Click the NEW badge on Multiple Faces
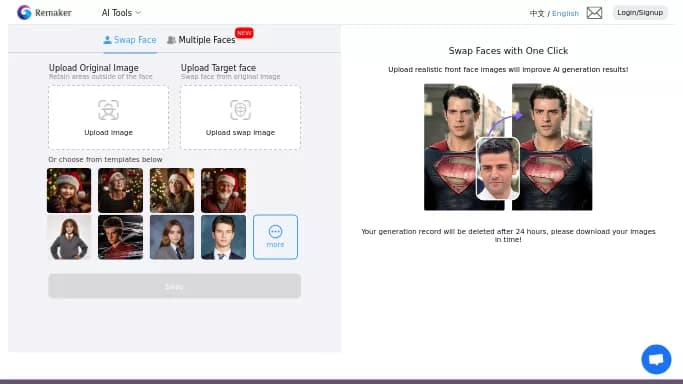This screenshot has height=384, width=683. tap(244, 33)
